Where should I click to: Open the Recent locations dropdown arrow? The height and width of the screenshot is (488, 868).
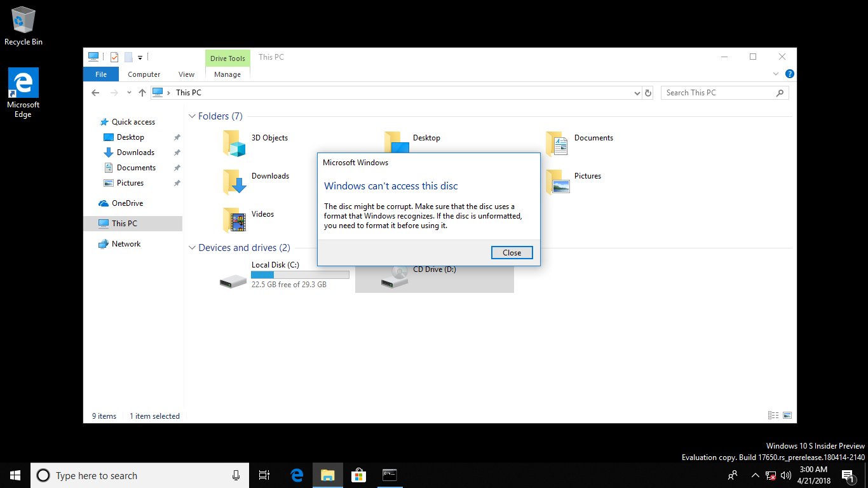pyautogui.click(x=129, y=93)
